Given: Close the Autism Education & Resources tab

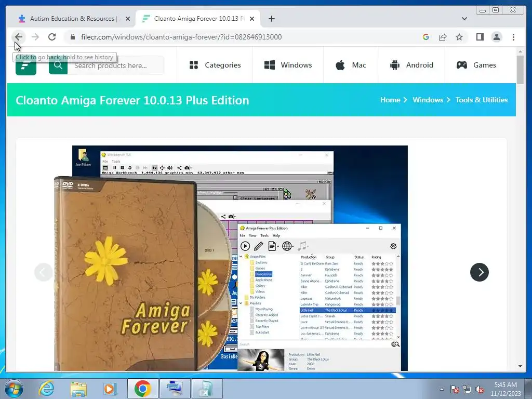Looking at the screenshot, I should coord(128,19).
